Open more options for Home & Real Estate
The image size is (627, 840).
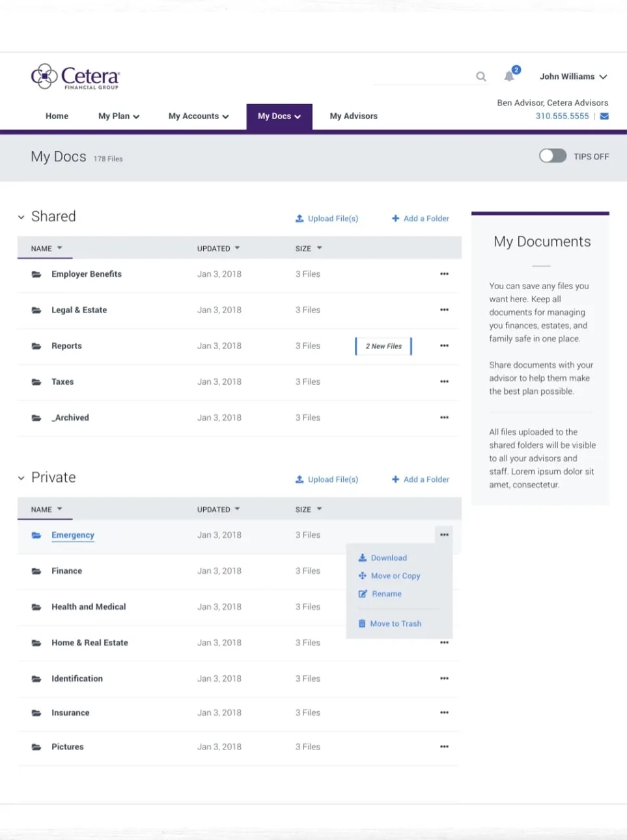444,643
